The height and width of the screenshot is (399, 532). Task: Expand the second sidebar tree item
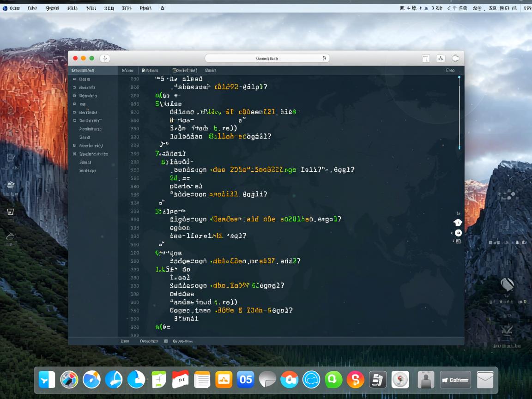[x=74, y=87]
